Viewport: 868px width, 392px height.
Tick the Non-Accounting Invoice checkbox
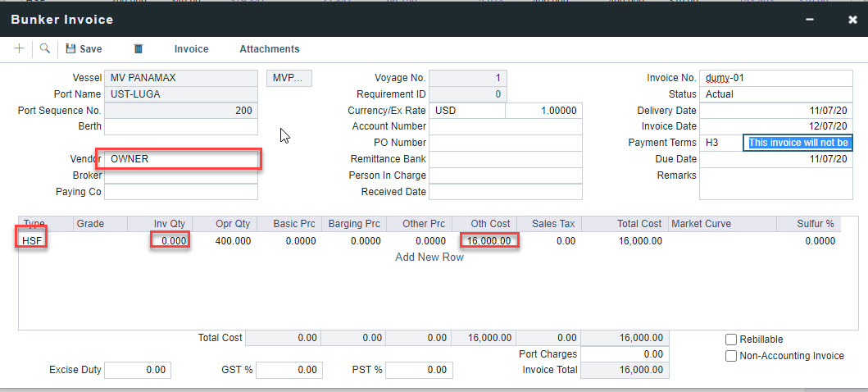click(x=731, y=356)
